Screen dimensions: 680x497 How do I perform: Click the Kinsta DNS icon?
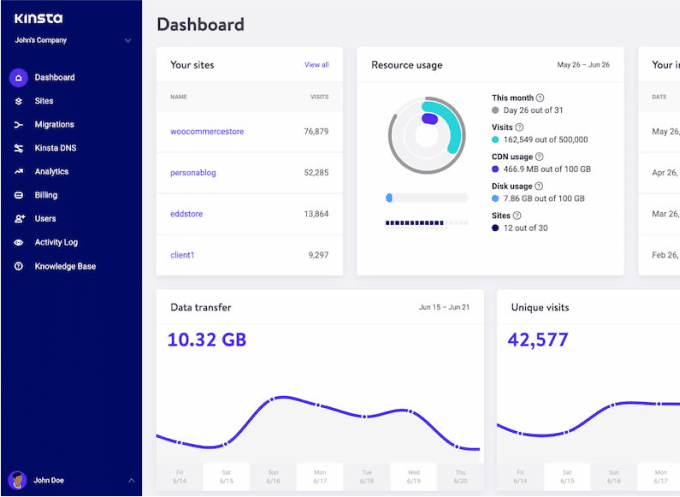(x=18, y=148)
